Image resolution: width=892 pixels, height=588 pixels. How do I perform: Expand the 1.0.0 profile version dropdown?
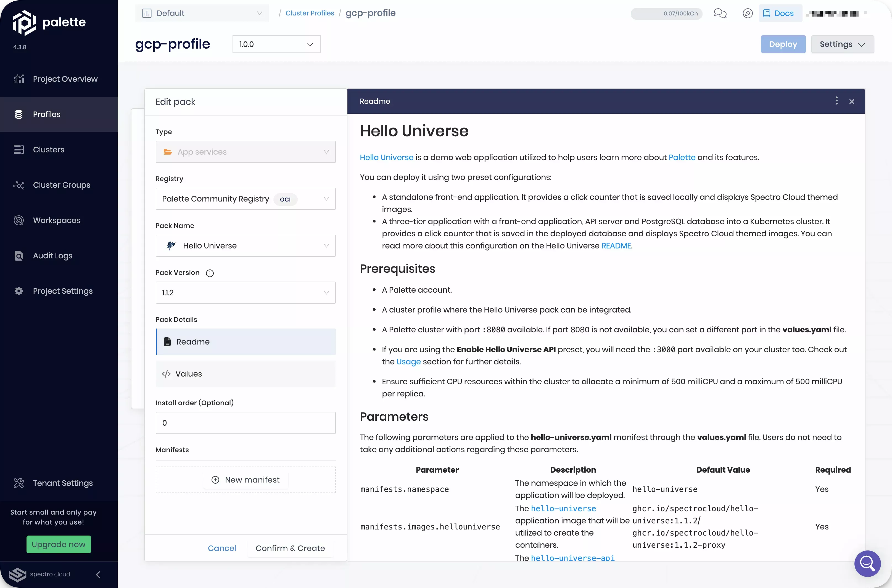[276, 44]
